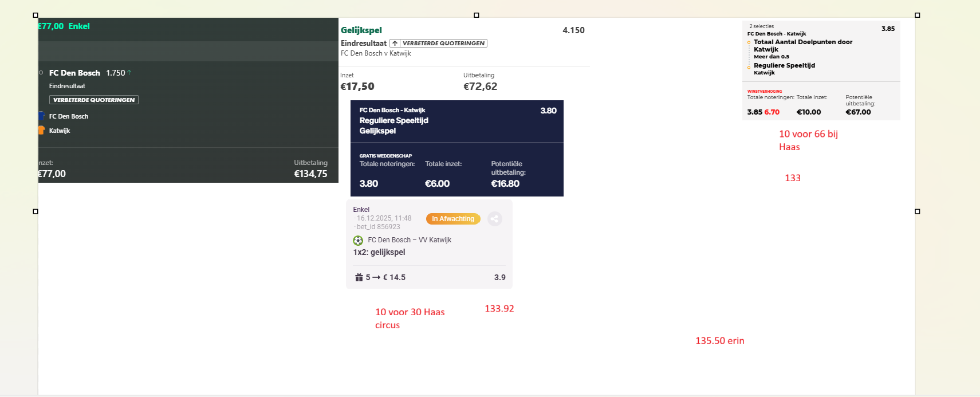This screenshot has width=980, height=397.
Task: Click the Totale noteringen value 3.80 in the navy slip
Action: point(368,184)
